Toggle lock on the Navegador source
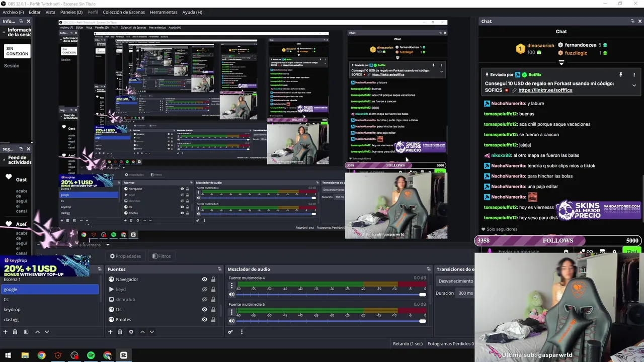The height and width of the screenshot is (362, 644). click(213, 279)
